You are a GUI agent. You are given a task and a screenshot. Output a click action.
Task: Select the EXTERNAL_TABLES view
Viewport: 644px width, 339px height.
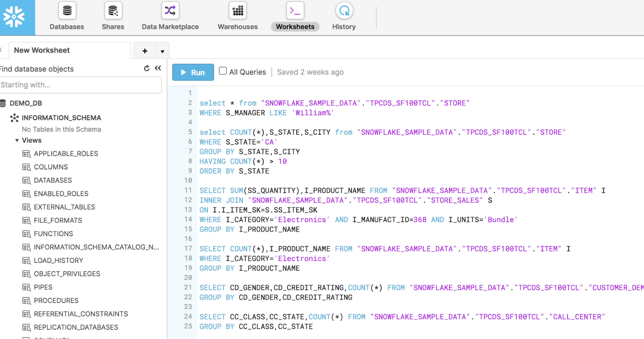64,207
